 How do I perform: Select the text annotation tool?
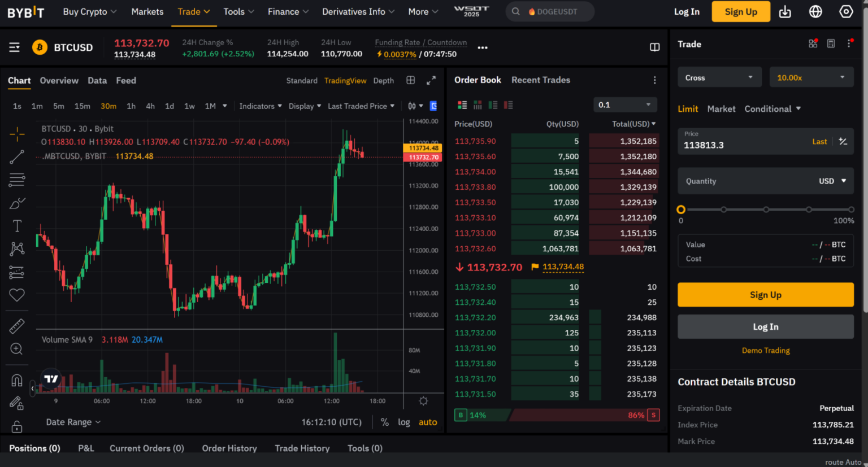(x=17, y=226)
